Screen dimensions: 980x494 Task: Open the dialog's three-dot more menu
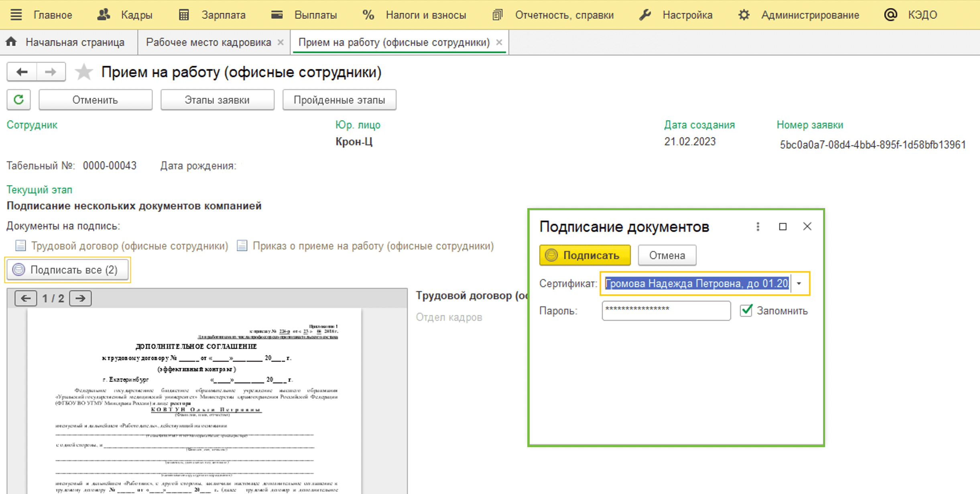click(758, 227)
